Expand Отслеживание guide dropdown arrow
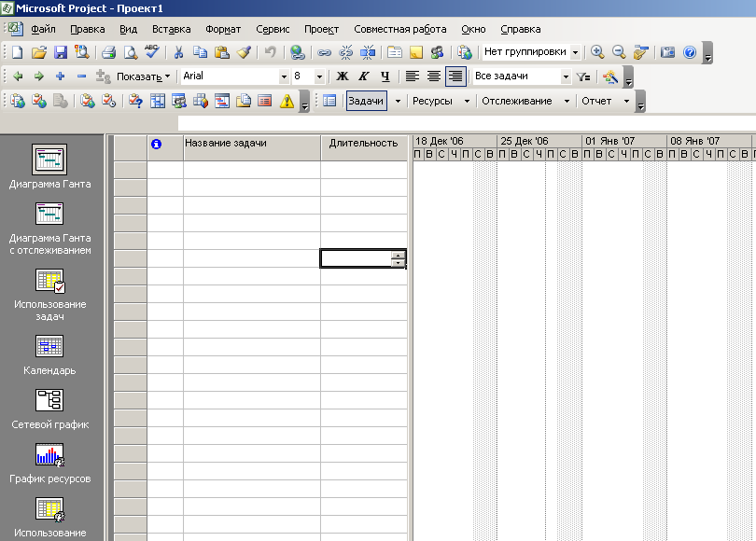Viewport: 756px width, 541px height. tap(567, 101)
